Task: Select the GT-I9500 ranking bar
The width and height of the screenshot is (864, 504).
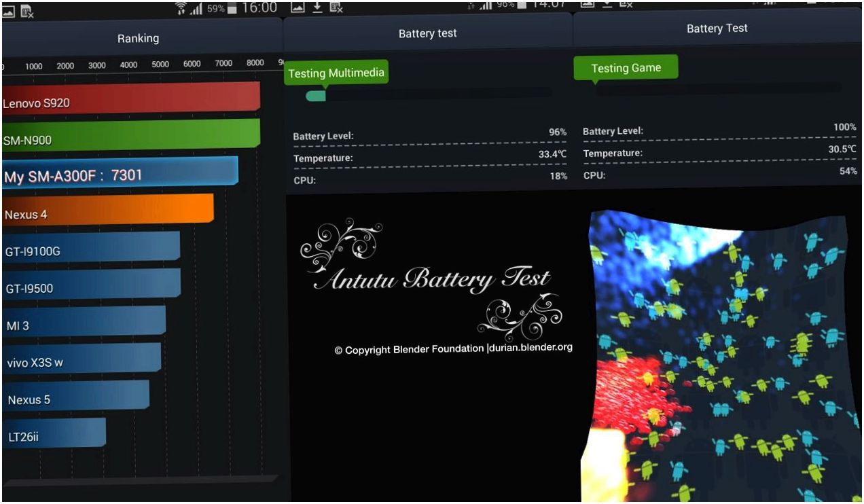Action: (91, 284)
